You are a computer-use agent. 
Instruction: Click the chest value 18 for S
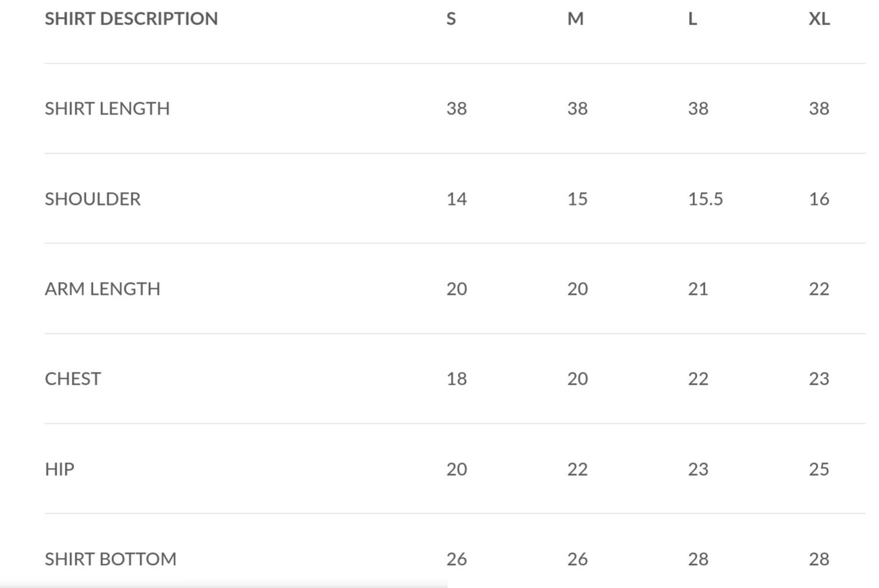point(457,379)
